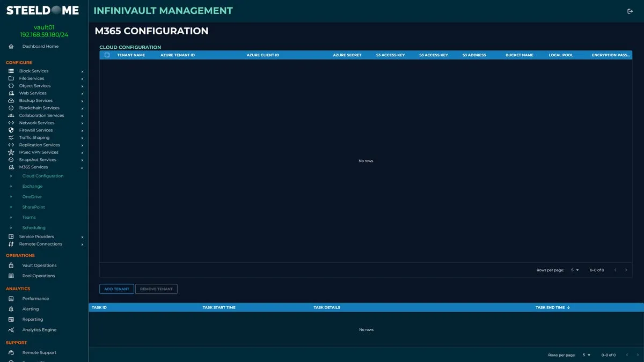Click the REMOVE TENANT button
Viewport: 644px width, 362px height.
coord(156,289)
